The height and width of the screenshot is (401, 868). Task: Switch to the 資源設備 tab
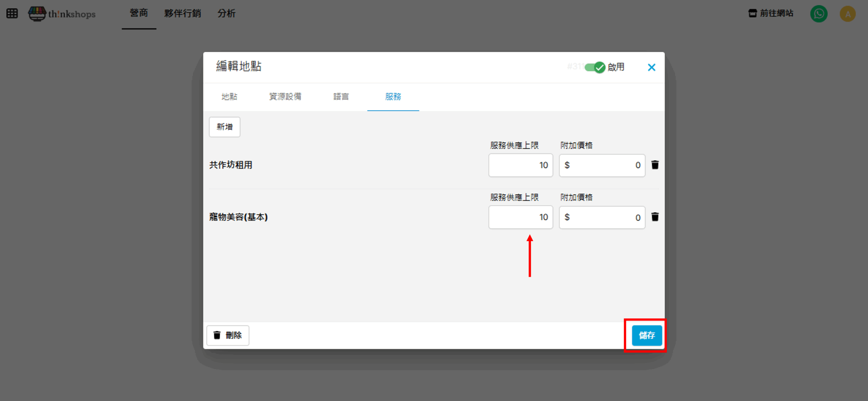[285, 97]
